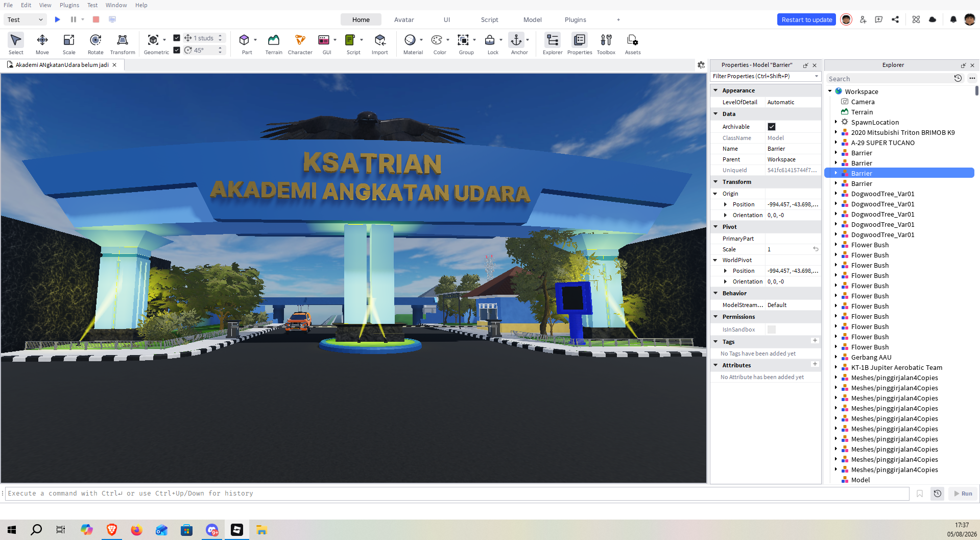980x540 pixels.
Task: Reset the Scale property value
Action: pos(816,249)
